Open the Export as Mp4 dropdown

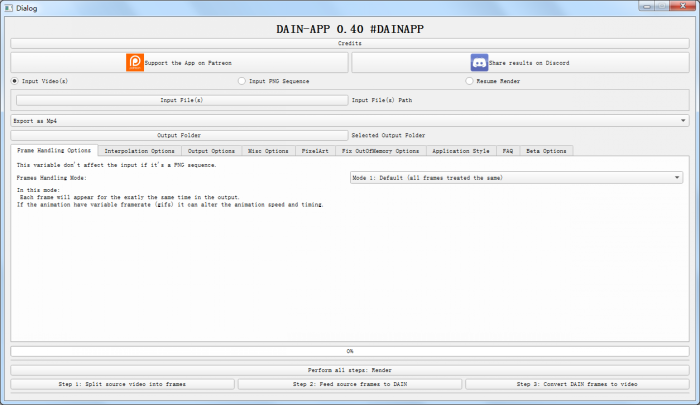pos(350,121)
